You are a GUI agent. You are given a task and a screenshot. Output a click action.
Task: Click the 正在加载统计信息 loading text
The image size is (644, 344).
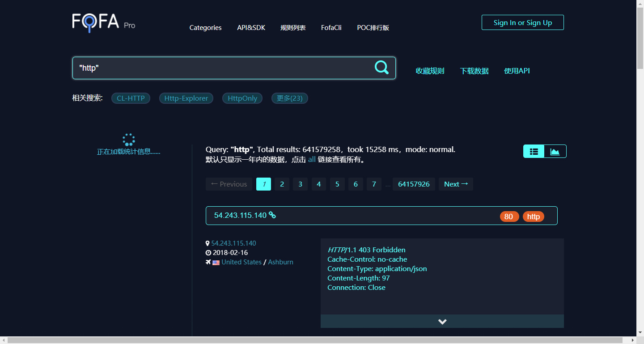click(128, 152)
